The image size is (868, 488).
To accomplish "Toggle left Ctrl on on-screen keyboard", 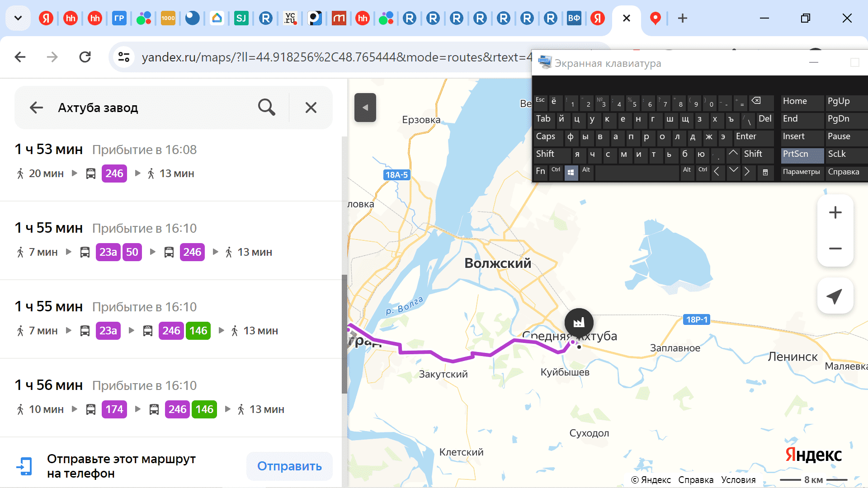I will click(556, 172).
